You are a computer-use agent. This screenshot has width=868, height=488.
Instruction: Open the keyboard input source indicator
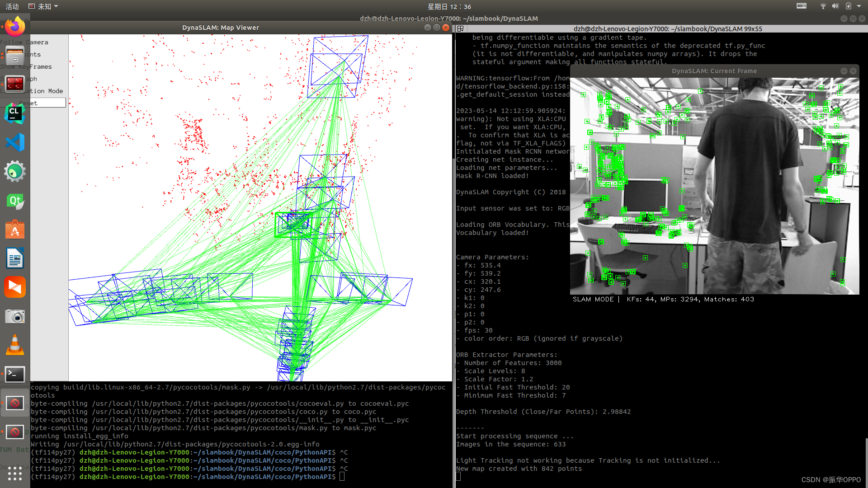click(802, 6)
